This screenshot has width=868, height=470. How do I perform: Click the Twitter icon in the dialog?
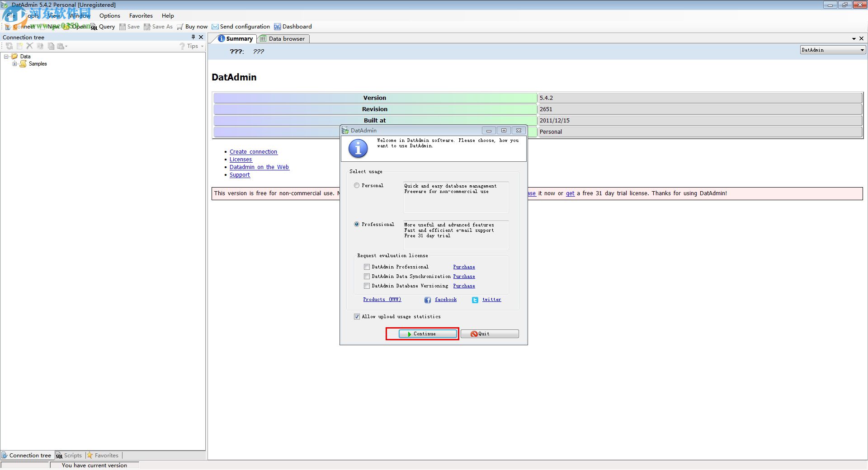[x=475, y=300]
